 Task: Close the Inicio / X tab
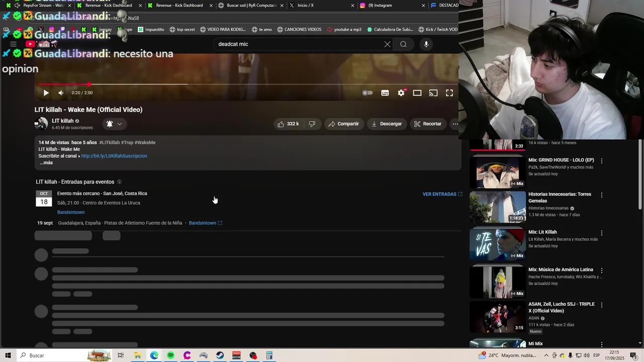pos(353,6)
